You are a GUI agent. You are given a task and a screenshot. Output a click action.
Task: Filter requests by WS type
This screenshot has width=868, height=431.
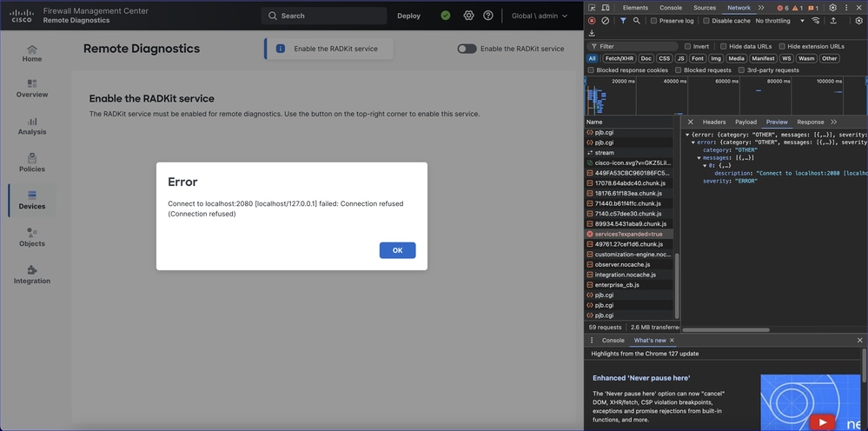[786, 58]
